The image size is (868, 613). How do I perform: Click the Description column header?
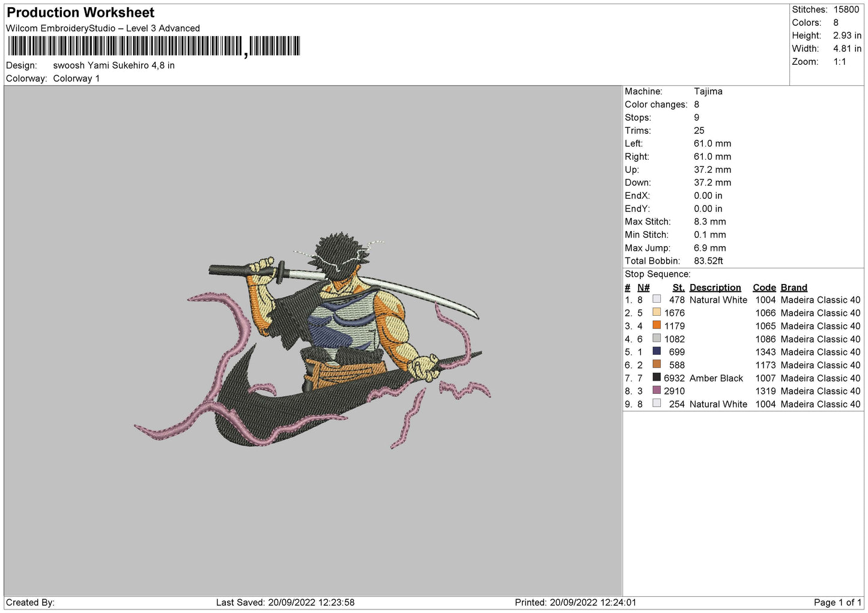tap(715, 288)
